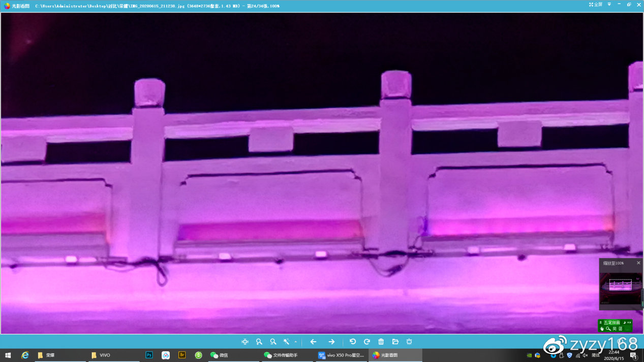Click the green circular taskbar icon
The width and height of the screenshot is (644, 362).
198,355
